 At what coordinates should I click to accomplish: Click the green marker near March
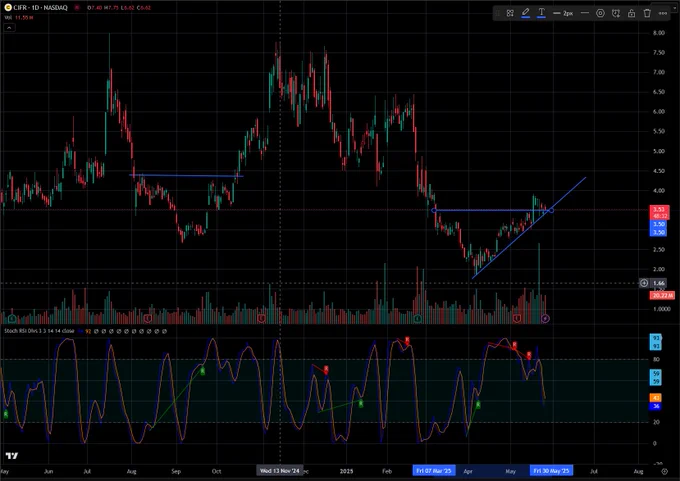[418, 319]
